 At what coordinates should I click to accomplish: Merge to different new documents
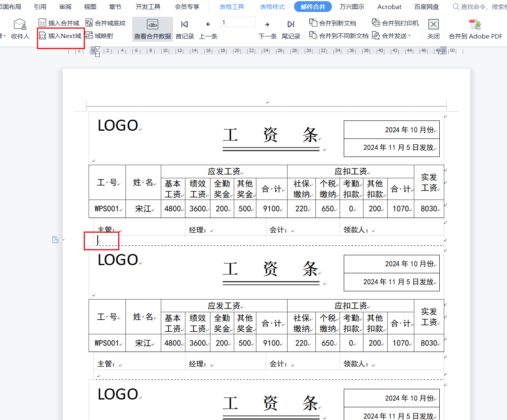(x=339, y=36)
